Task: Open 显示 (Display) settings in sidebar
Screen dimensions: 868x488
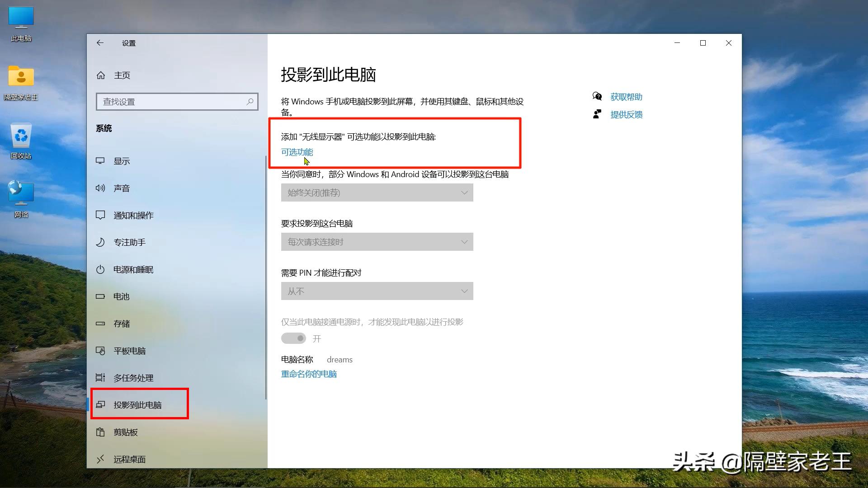Action: (121, 161)
